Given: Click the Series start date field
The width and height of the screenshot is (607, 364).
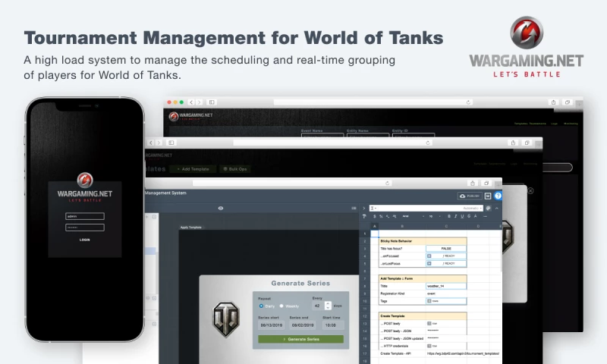Looking at the screenshot, I should pos(272,325).
